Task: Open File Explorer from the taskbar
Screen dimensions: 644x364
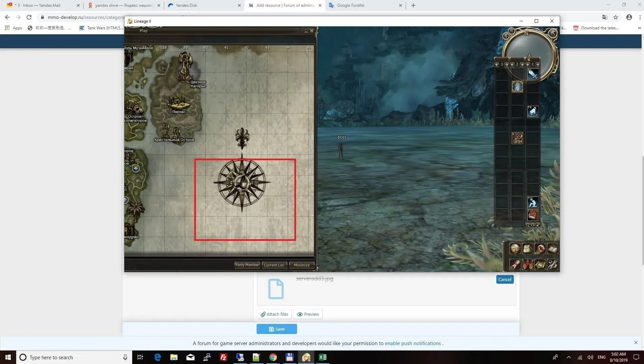Action: coord(174,357)
